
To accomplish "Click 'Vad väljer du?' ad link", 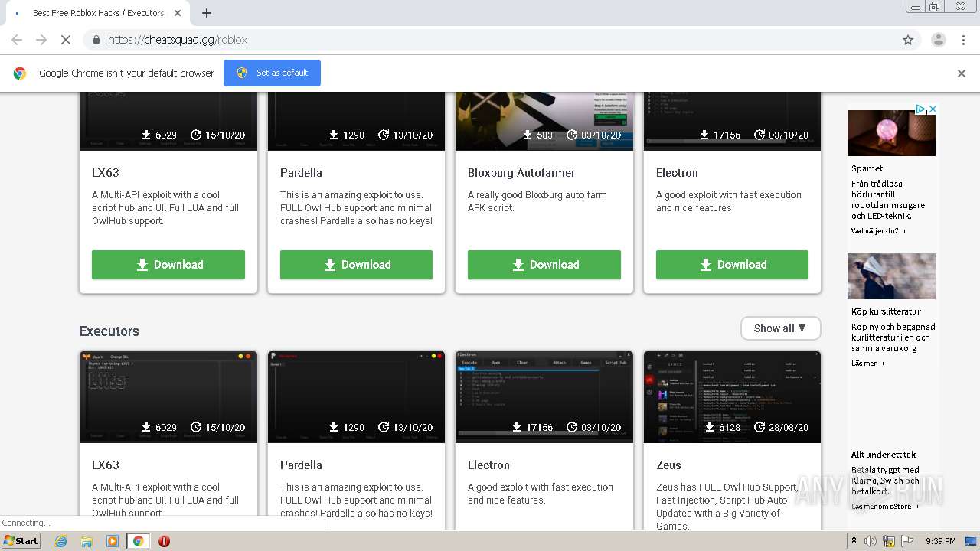I will pos(875,230).
